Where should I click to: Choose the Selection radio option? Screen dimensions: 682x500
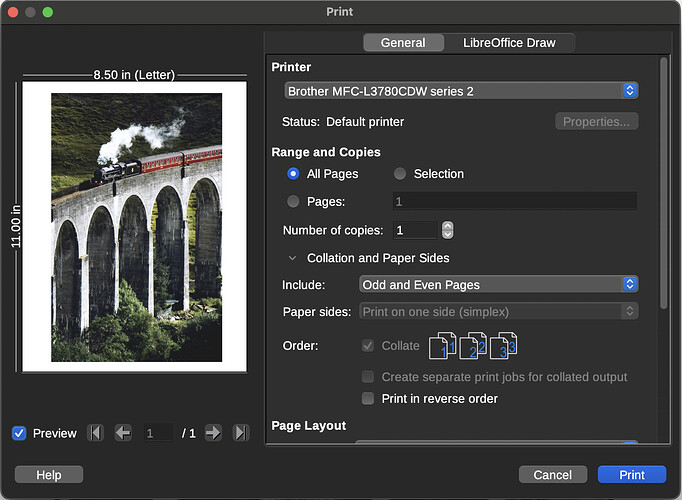coord(400,174)
